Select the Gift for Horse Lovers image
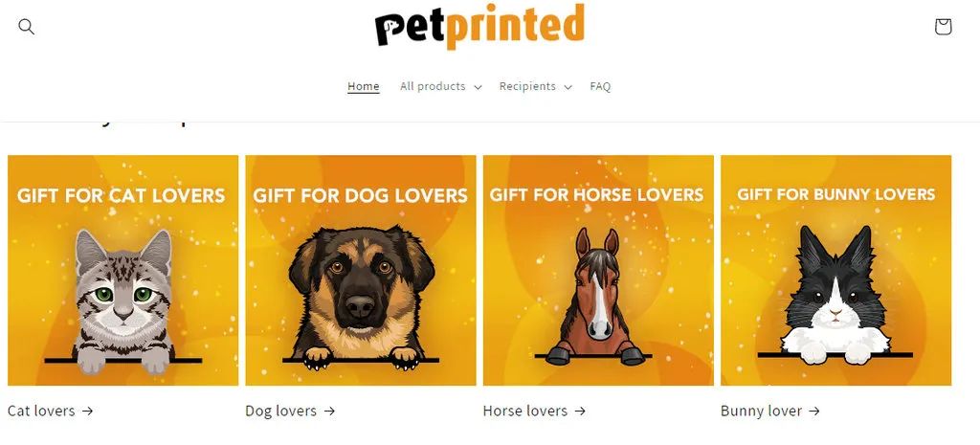980x445 pixels. pyautogui.click(x=598, y=270)
